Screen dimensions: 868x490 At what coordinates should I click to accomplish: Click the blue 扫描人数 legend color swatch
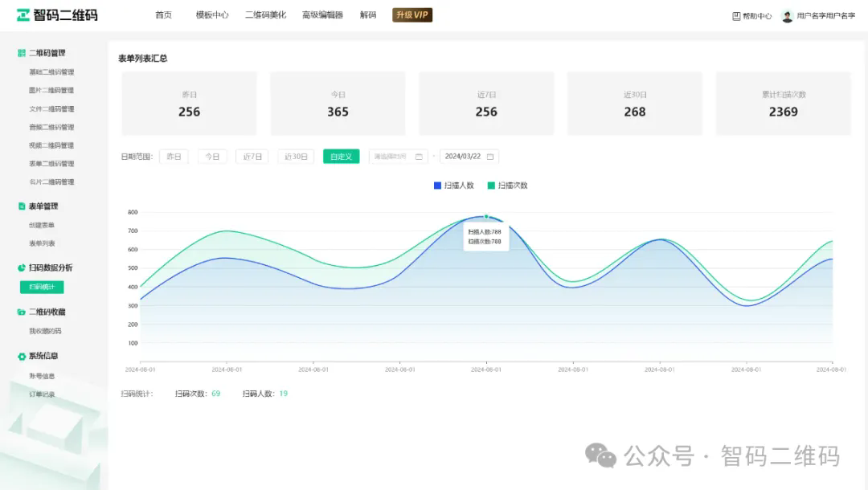tap(437, 186)
